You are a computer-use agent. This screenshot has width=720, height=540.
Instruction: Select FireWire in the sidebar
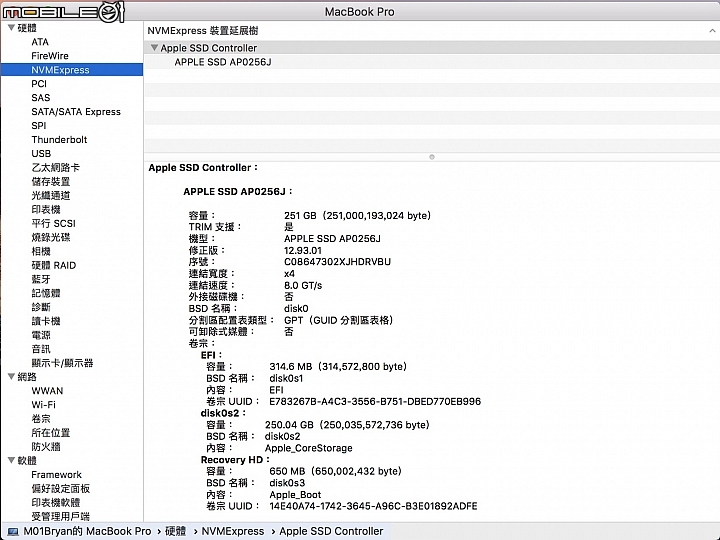click(x=50, y=56)
